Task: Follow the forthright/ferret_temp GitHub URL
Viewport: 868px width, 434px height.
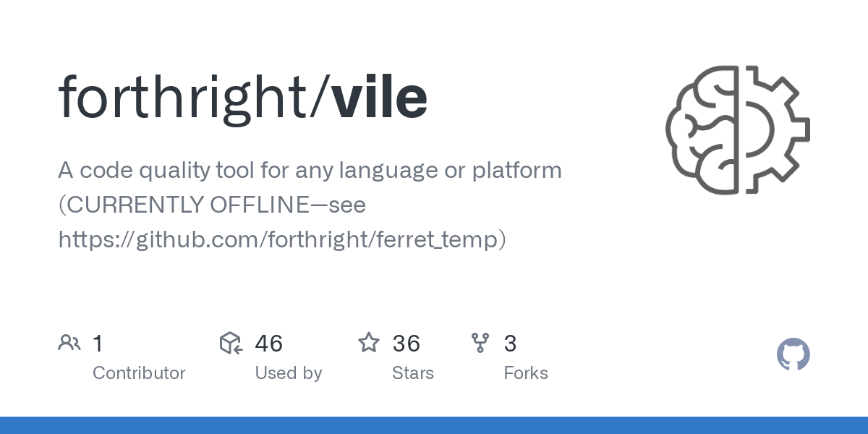Action: coord(282,239)
